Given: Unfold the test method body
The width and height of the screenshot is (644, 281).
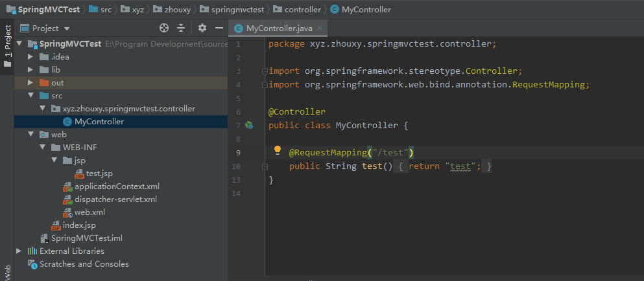Looking at the screenshot, I should pyautogui.click(x=265, y=167).
